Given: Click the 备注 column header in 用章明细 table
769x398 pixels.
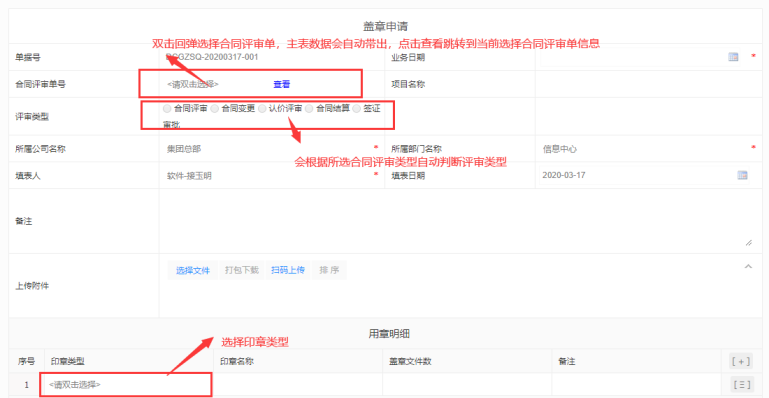Looking at the screenshot, I should (566, 361).
